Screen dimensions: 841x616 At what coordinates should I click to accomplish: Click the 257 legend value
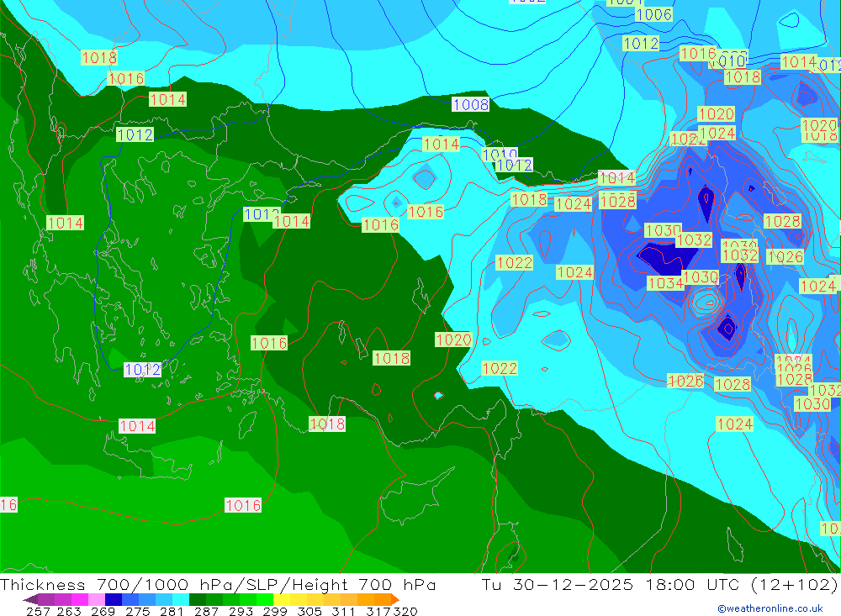(39, 611)
